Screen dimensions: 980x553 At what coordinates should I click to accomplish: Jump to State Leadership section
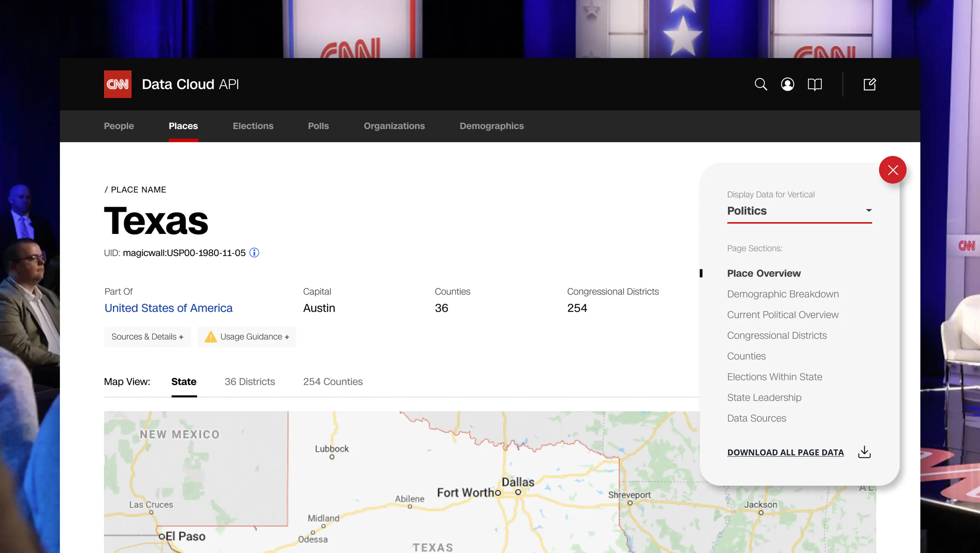click(764, 397)
